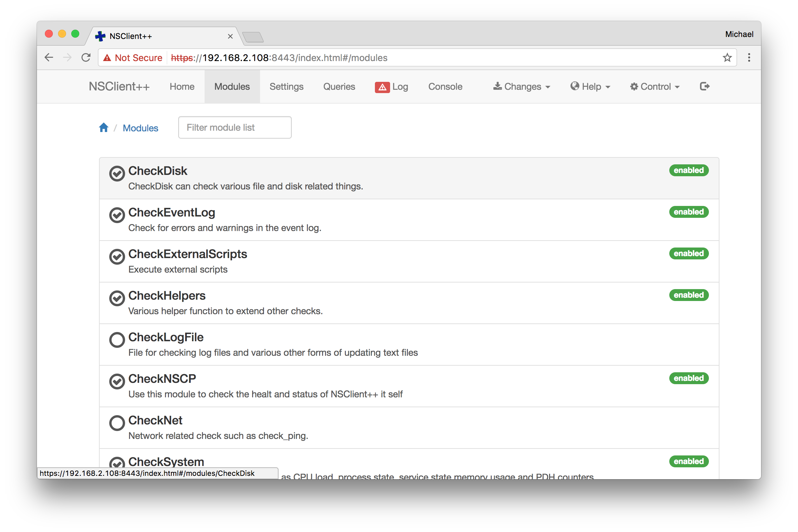Toggle the CheckNSCP module check circle
The height and width of the screenshot is (532, 798).
117,382
